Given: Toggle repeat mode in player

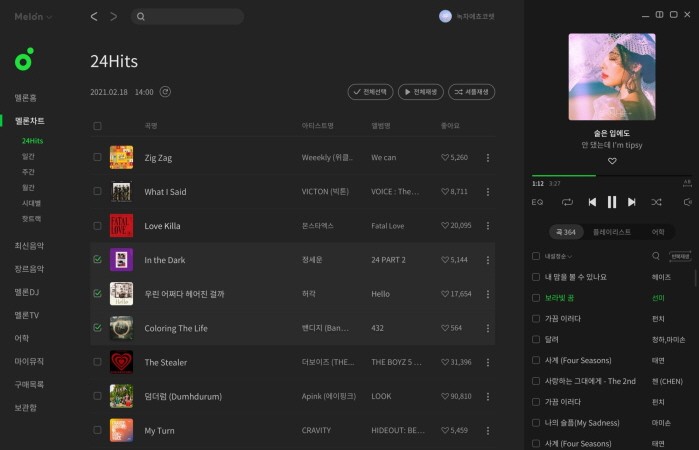Looking at the screenshot, I should point(567,202).
